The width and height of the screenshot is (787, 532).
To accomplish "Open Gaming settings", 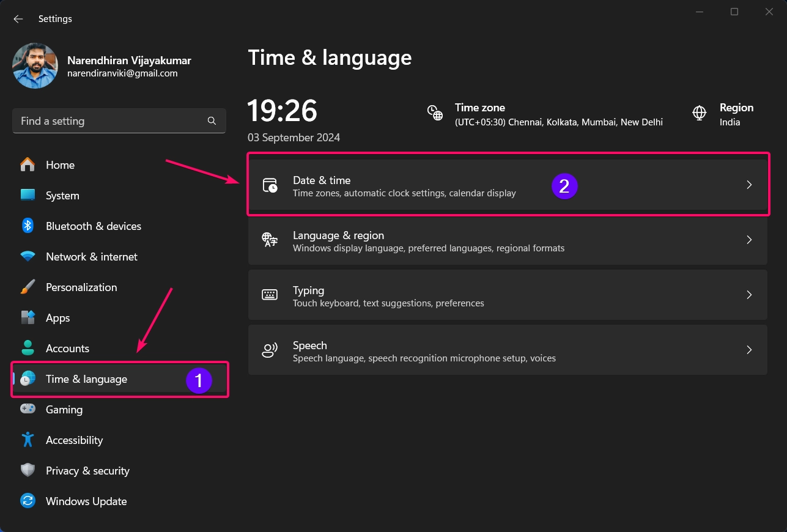I will click(119, 410).
